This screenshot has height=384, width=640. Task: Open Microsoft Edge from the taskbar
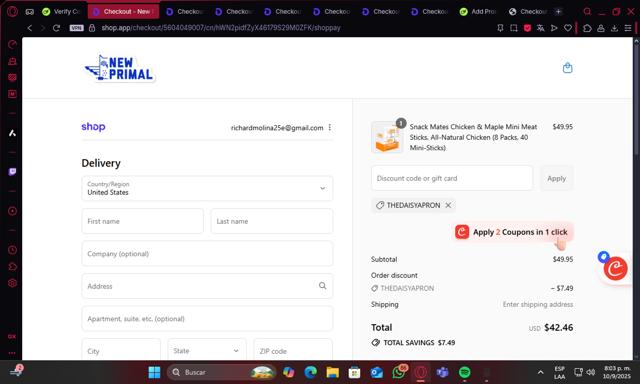(311, 372)
